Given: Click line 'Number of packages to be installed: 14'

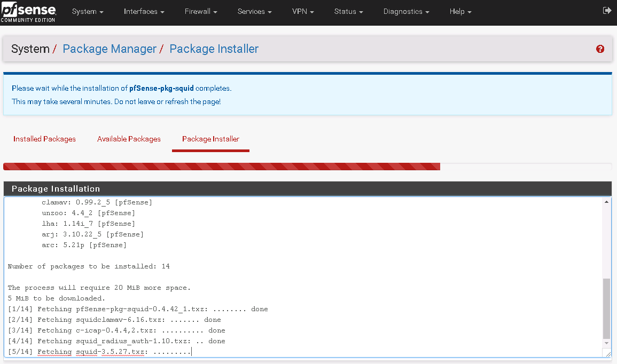Looking at the screenshot, I should (89, 266).
